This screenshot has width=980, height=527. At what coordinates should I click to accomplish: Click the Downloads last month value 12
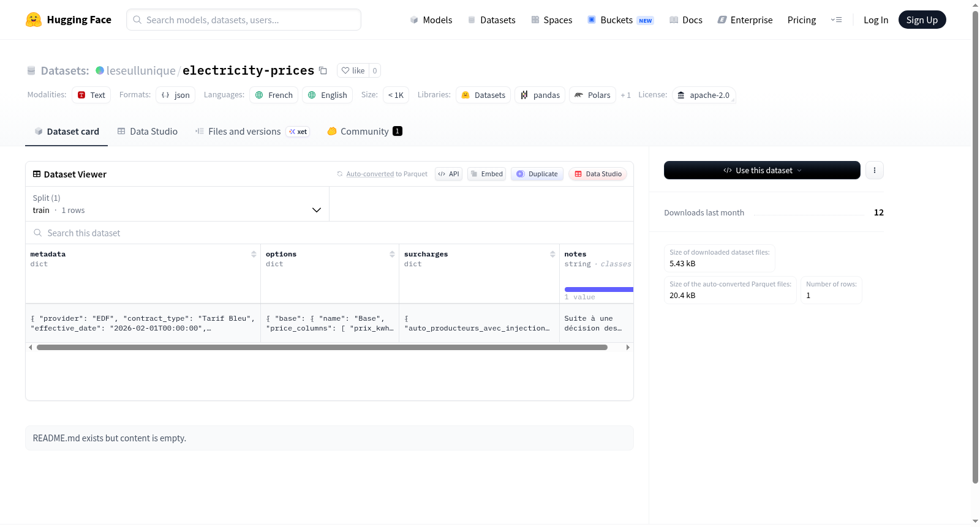(879, 212)
